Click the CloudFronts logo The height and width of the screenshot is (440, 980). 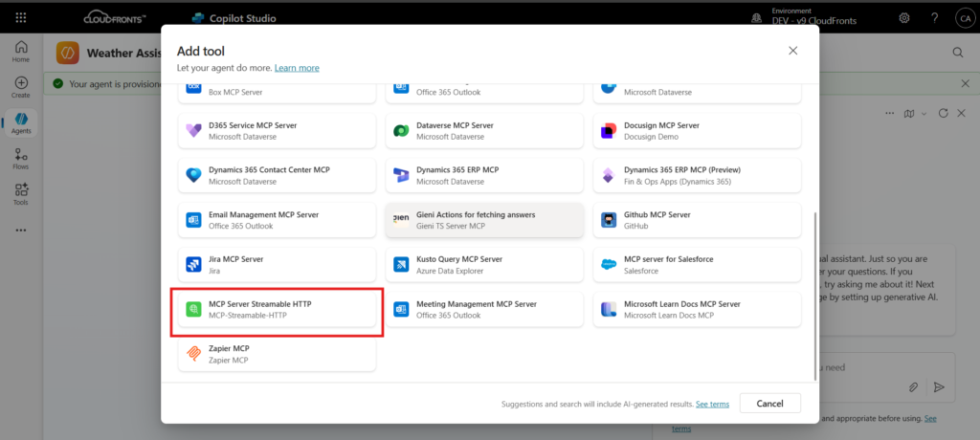(x=115, y=18)
